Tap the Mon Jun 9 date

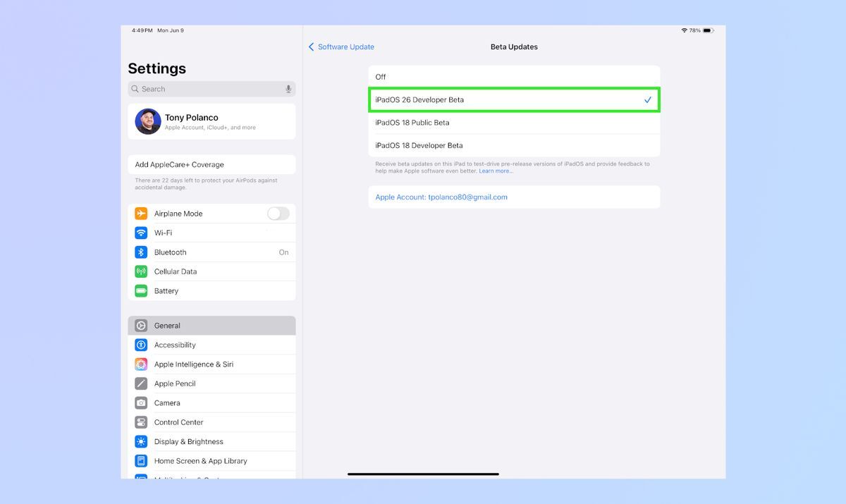tap(171, 30)
